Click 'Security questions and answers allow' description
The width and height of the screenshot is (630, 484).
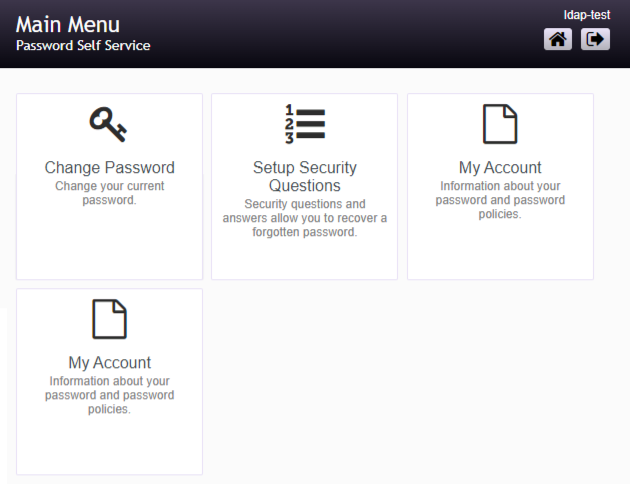[304, 218]
